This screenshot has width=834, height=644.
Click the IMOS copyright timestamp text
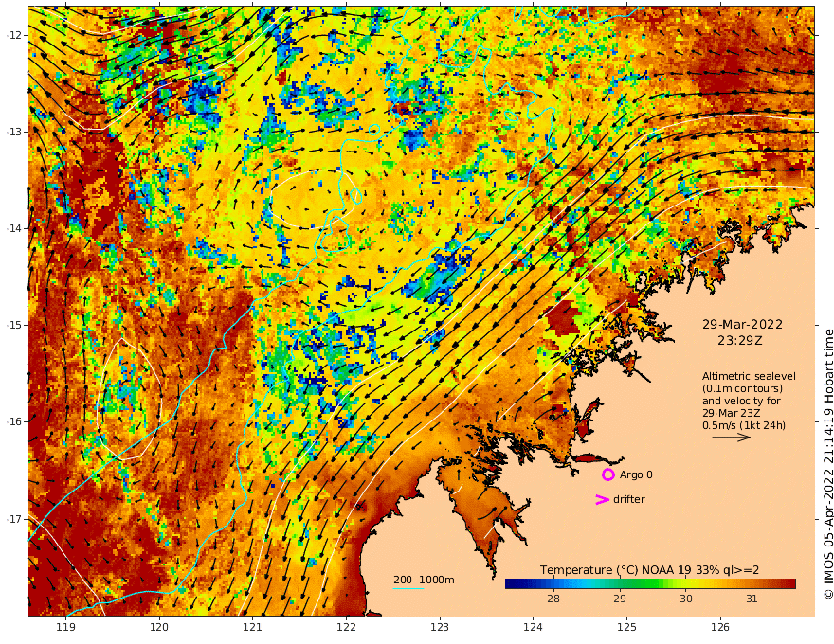pos(828,464)
